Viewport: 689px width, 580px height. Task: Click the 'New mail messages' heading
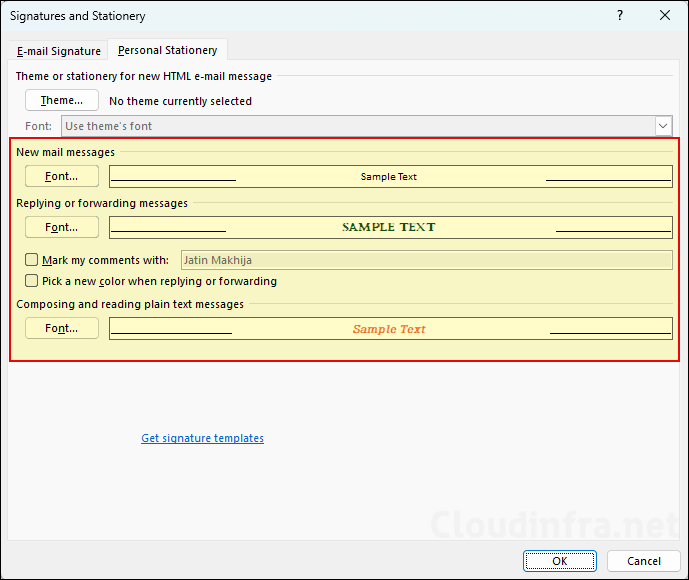tap(65, 152)
